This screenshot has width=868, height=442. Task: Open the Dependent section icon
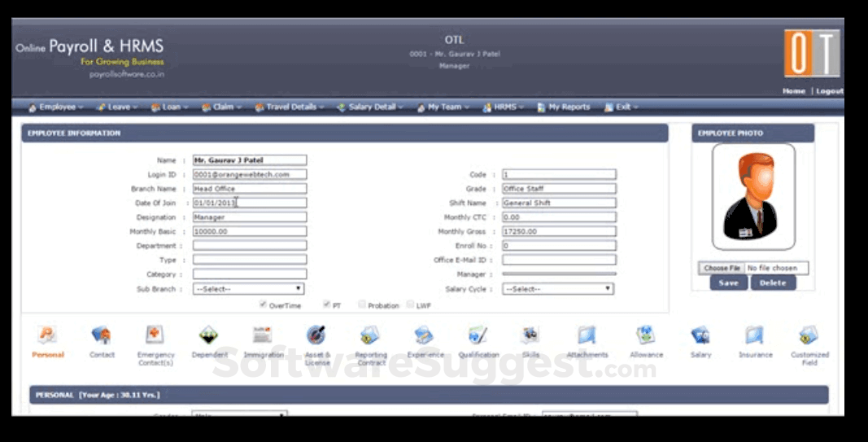point(209,335)
